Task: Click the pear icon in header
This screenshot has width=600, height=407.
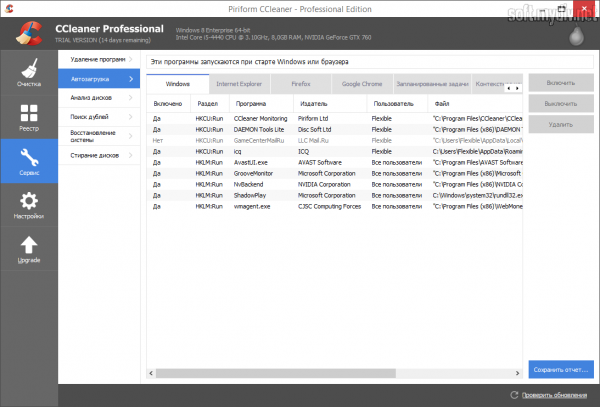Action: click(576, 36)
